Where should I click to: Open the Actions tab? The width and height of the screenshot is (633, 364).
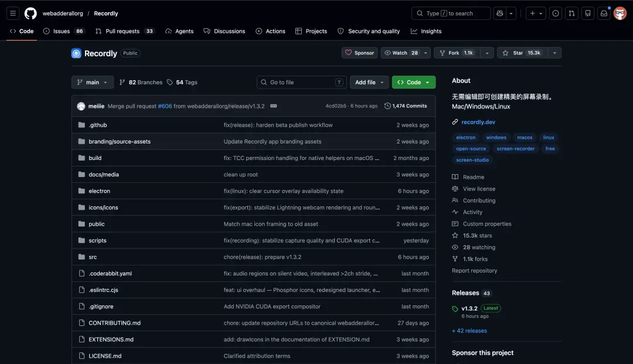click(270, 31)
